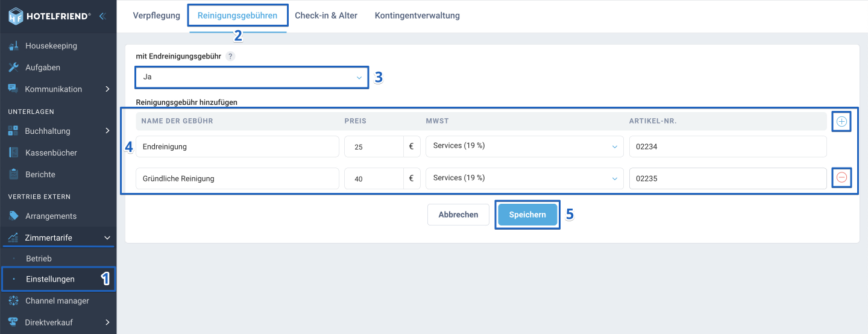Collapse the sidebar with the double chevron
Screen dimensions: 868x334
pyautogui.click(x=102, y=16)
